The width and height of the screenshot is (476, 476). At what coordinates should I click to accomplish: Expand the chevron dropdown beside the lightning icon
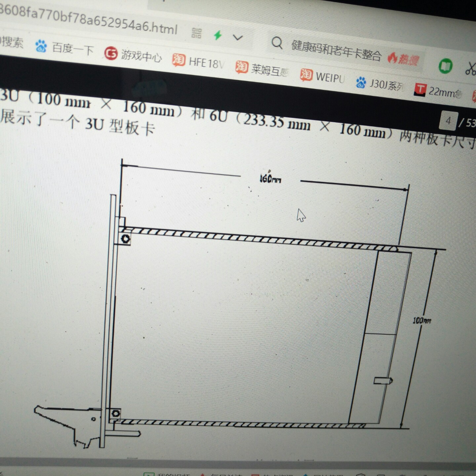coord(238,38)
